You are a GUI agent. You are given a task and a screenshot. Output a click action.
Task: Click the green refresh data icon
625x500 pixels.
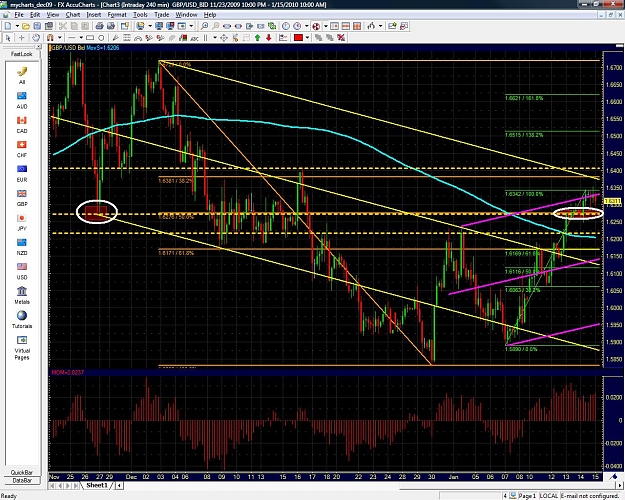coord(272,26)
